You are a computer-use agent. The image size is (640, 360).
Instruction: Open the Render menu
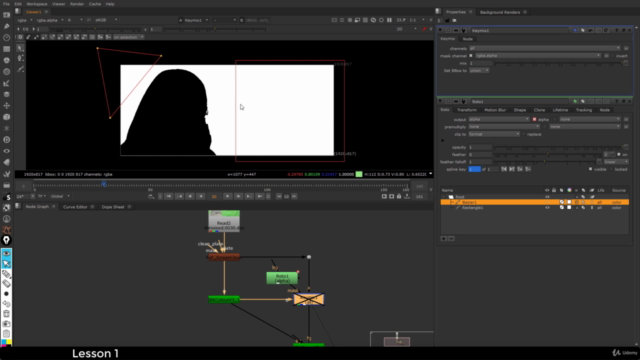point(77,4)
